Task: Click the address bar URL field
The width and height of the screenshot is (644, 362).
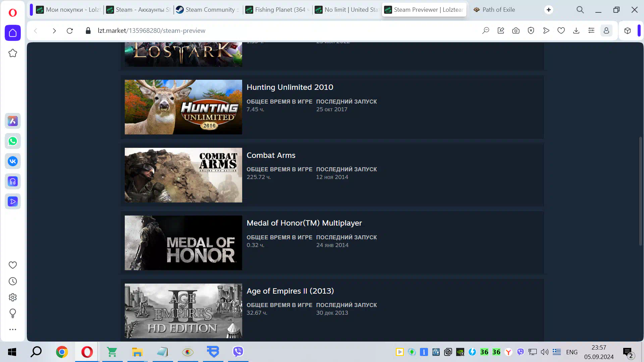Action: [x=285, y=31]
